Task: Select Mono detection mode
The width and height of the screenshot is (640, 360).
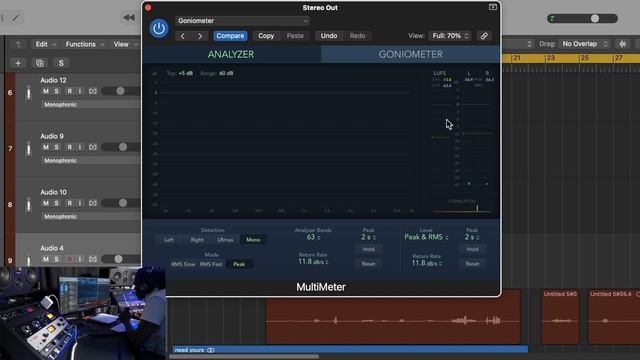Action: coord(253,240)
